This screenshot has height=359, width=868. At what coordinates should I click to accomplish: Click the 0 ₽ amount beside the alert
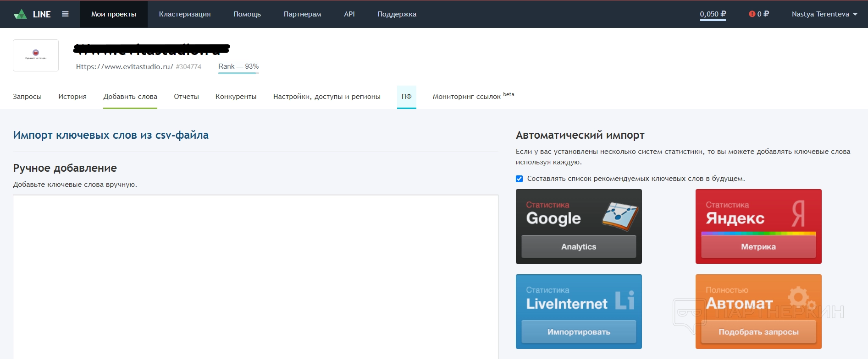click(763, 14)
